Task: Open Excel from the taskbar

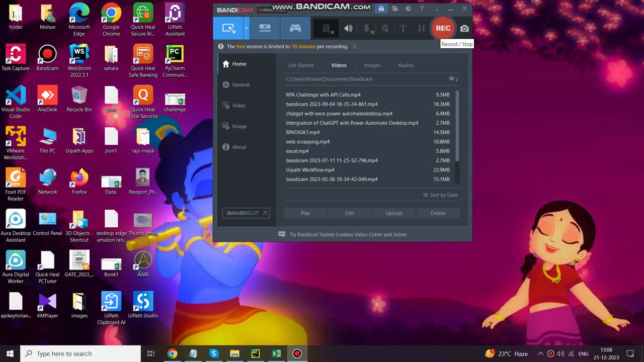Action: click(x=276, y=353)
